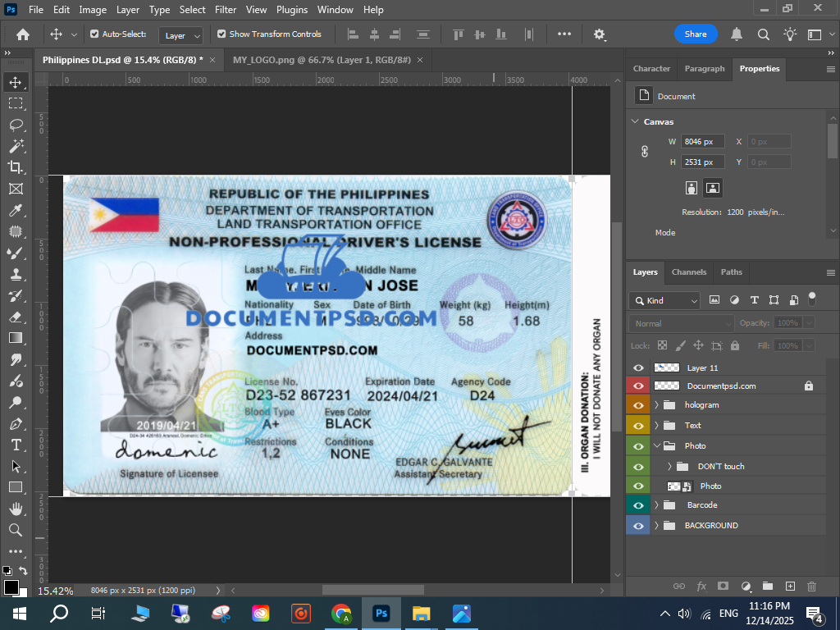Click the foreground color swatch
840x630 pixels.
point(11,587)
